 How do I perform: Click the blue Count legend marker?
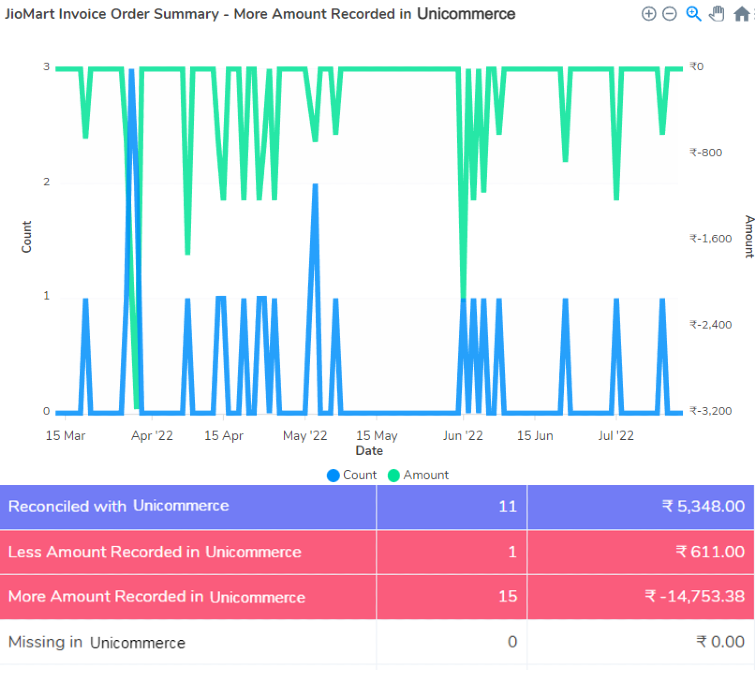333,476
